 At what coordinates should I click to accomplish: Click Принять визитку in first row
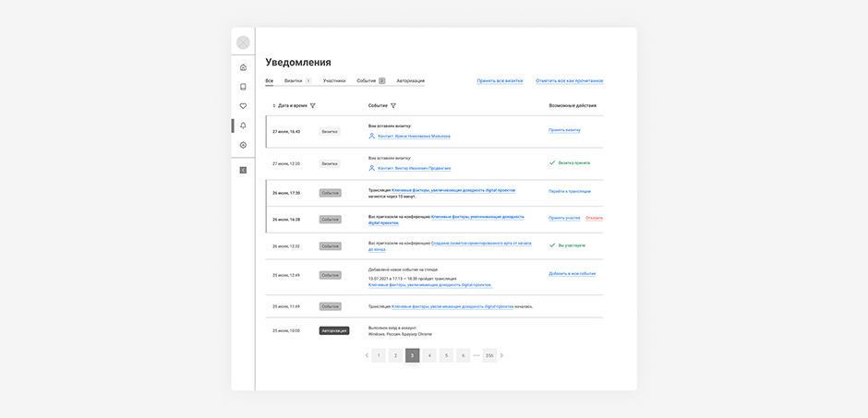point(564,130)
